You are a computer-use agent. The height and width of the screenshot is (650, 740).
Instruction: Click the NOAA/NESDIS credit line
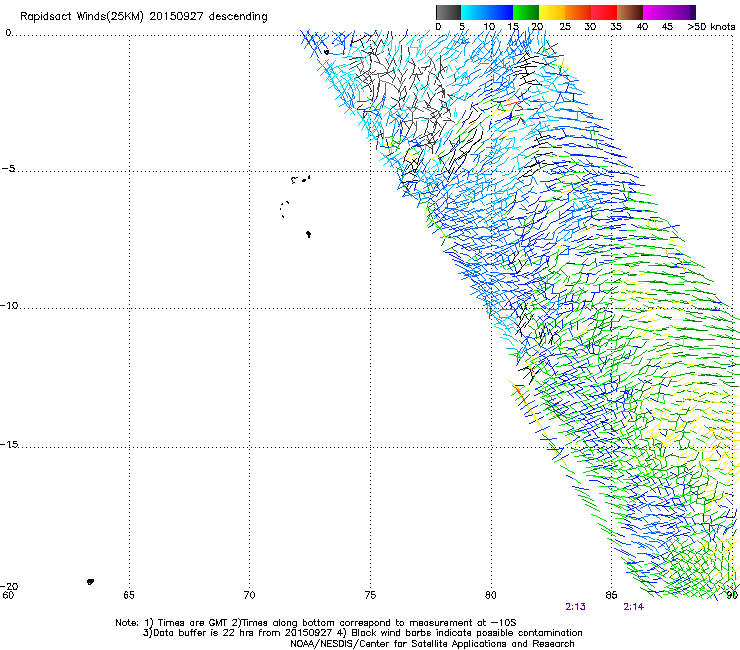click(x=432, y=644)
